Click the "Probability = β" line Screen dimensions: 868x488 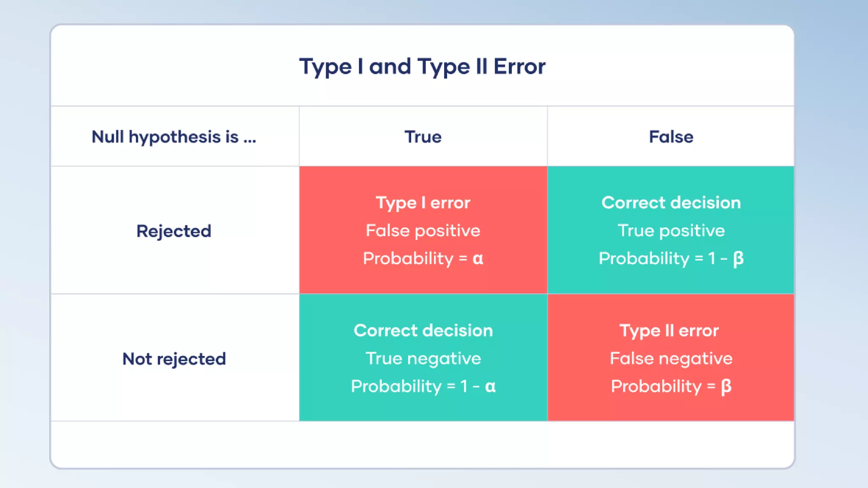pos(671,386)
